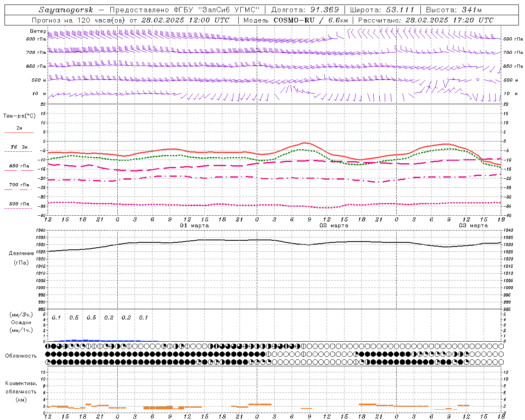The width and height of the screenshot is (525, 420).
Task: Click the 'Ветер' wind panel label
Action: pos(38,31)
